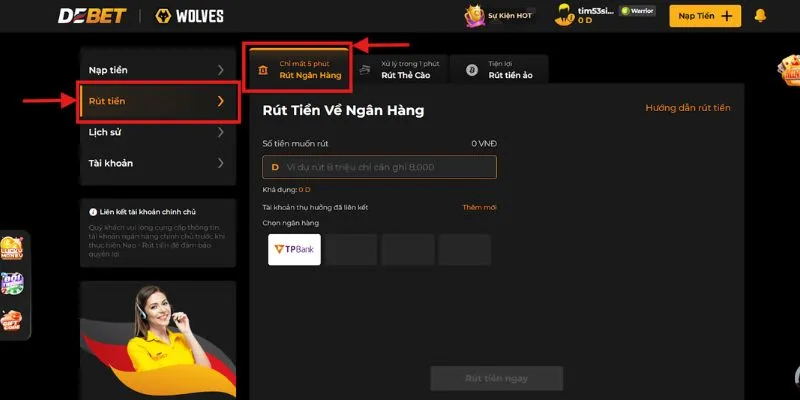
Task: Expand the Lịch sử sidebar chevron
Action: [220, 132]
